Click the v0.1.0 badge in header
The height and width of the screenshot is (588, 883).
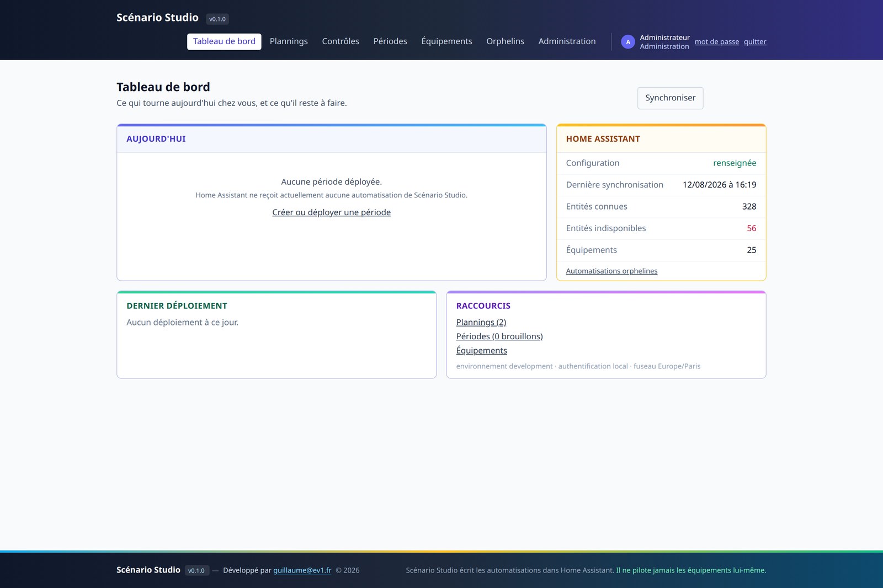pos(217,19)
